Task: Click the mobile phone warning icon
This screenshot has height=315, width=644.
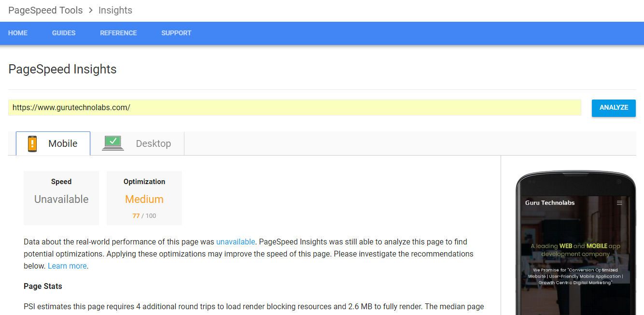Action: coord(32,144)
